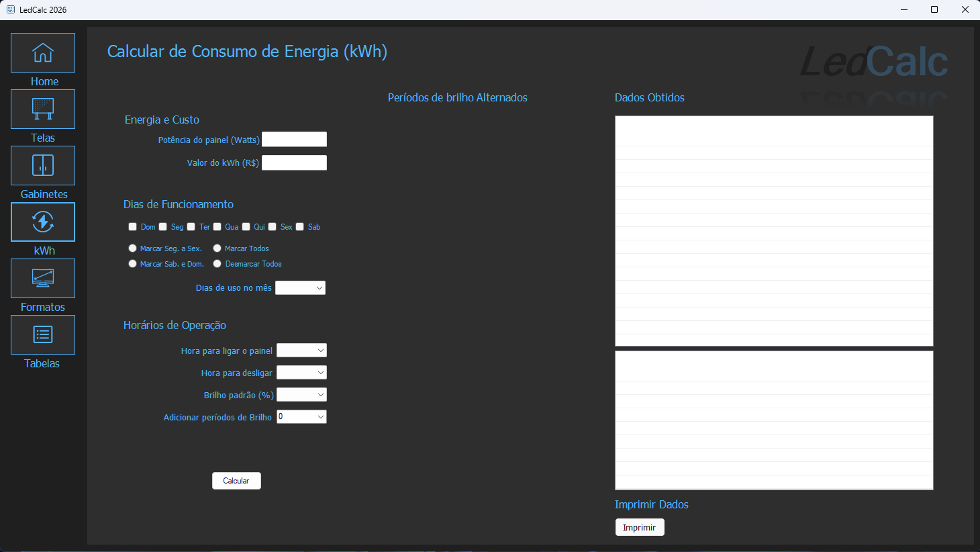Select the kWh energy calculator icon
This screenshot has width=980, height=552.
(x=43, y=222)
